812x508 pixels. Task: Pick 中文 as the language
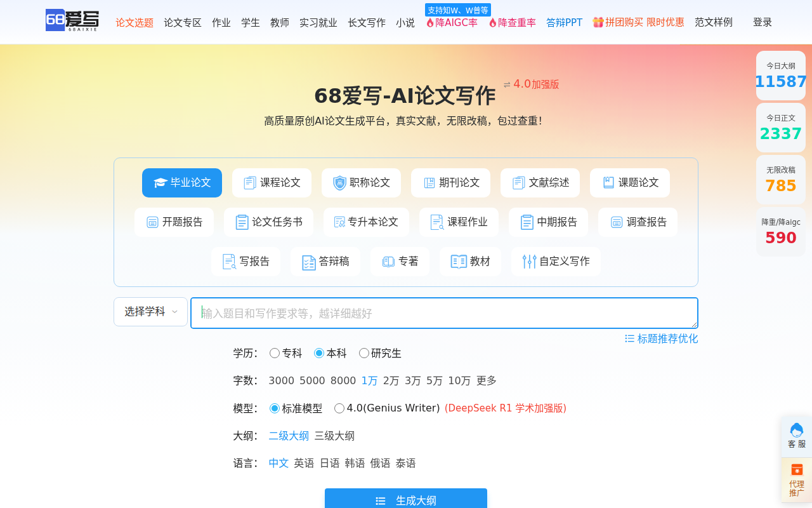tap(278, 463)
